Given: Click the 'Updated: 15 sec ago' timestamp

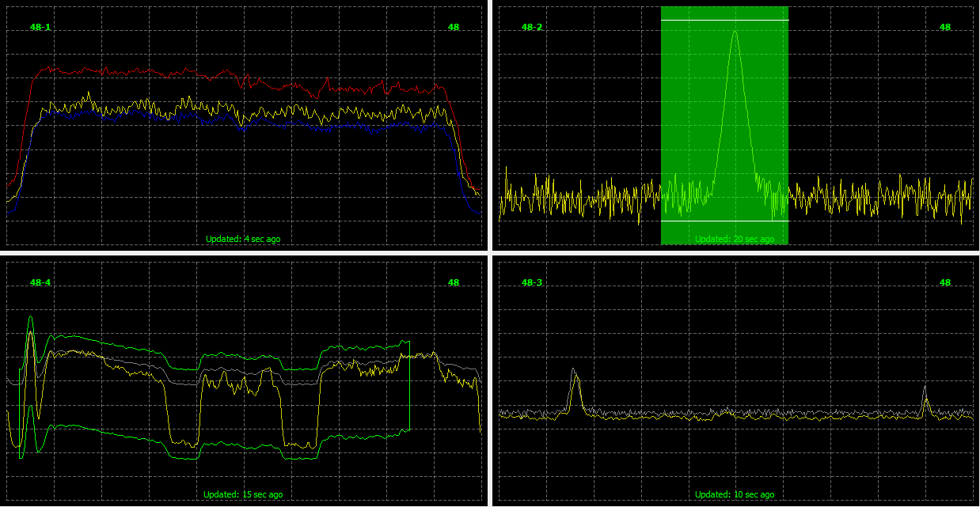Looking at the screenshot, I should click(x=242, y=494).
